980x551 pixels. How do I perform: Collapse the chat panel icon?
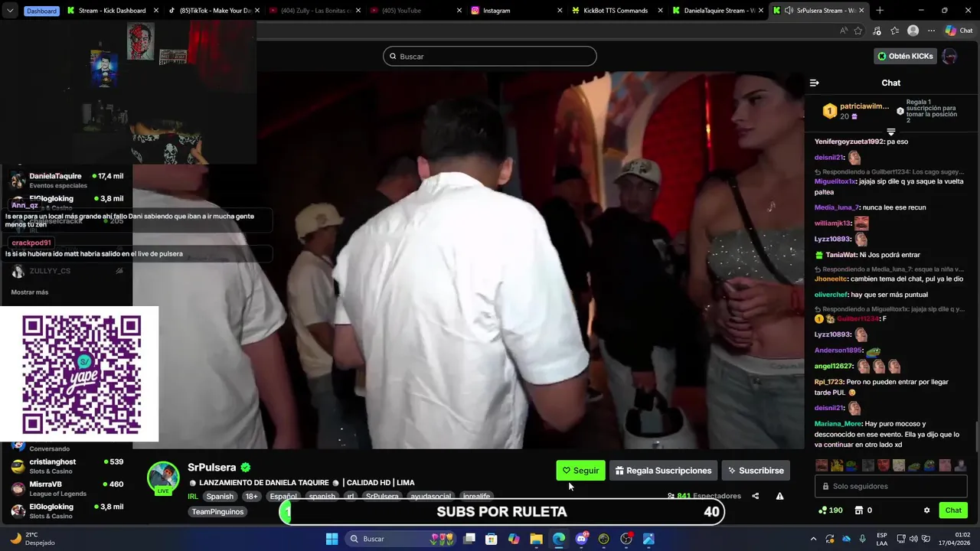tap(815, 83)
